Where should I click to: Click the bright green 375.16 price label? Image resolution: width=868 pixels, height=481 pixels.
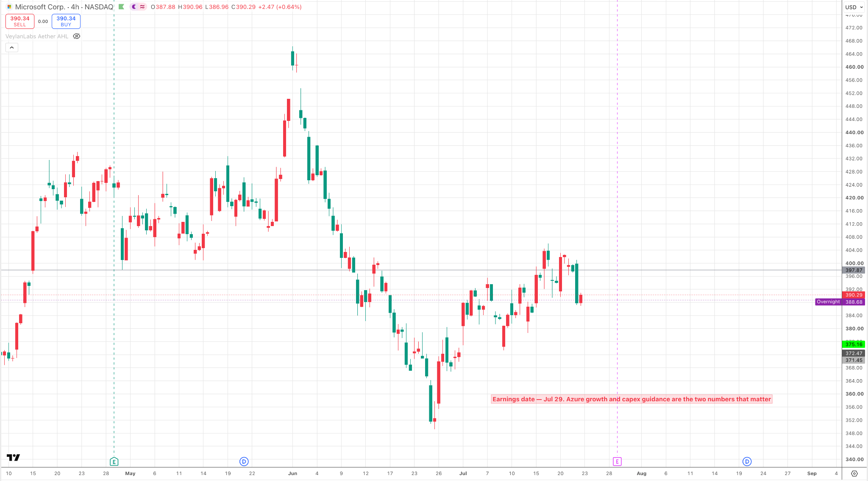pyautogui.click(x=854, y=344)
